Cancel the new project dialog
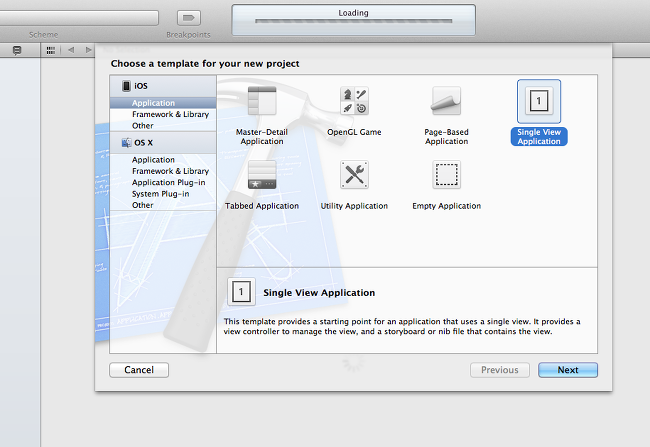 tap(139, 370)
